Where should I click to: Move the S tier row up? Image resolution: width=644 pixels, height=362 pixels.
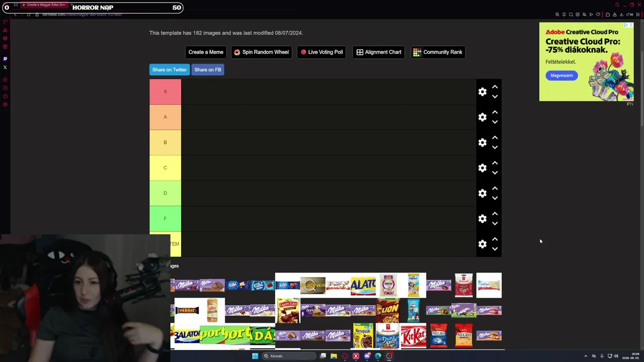click(495, 87)
